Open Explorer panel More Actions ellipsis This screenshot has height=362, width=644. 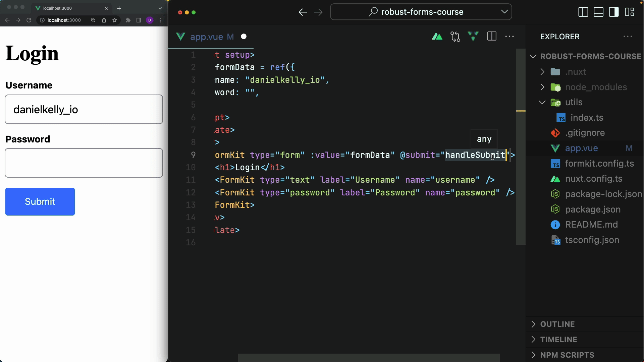tap(628, 37)
